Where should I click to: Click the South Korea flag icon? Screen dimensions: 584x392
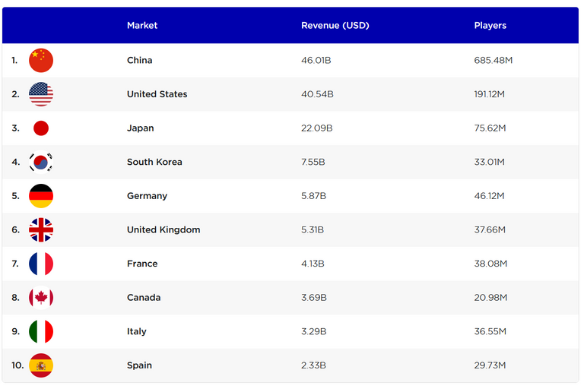click(41, 162)
